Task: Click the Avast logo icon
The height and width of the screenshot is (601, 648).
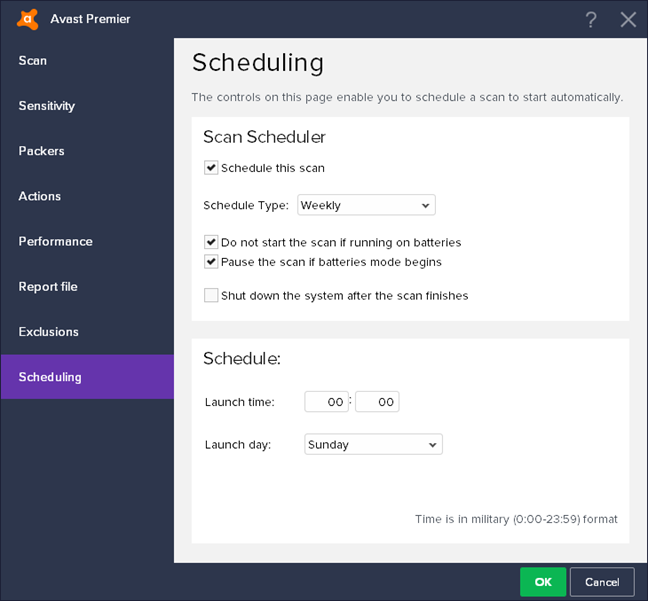Action: pyautogui.click(x=28, y=19)
